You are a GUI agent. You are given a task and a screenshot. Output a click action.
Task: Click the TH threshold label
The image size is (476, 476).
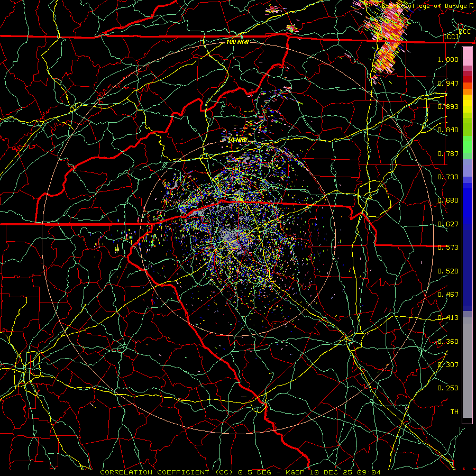pyautogui.click(x=454, y=412)
